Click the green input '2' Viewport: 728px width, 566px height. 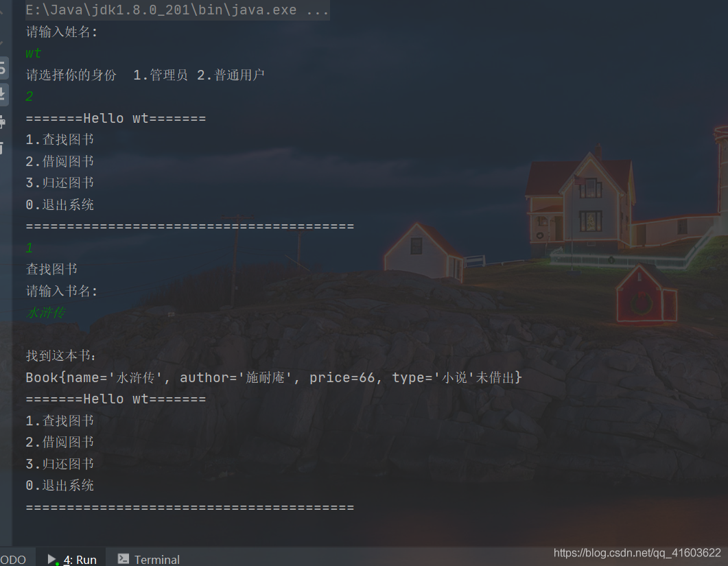click(x=30, y=97)
